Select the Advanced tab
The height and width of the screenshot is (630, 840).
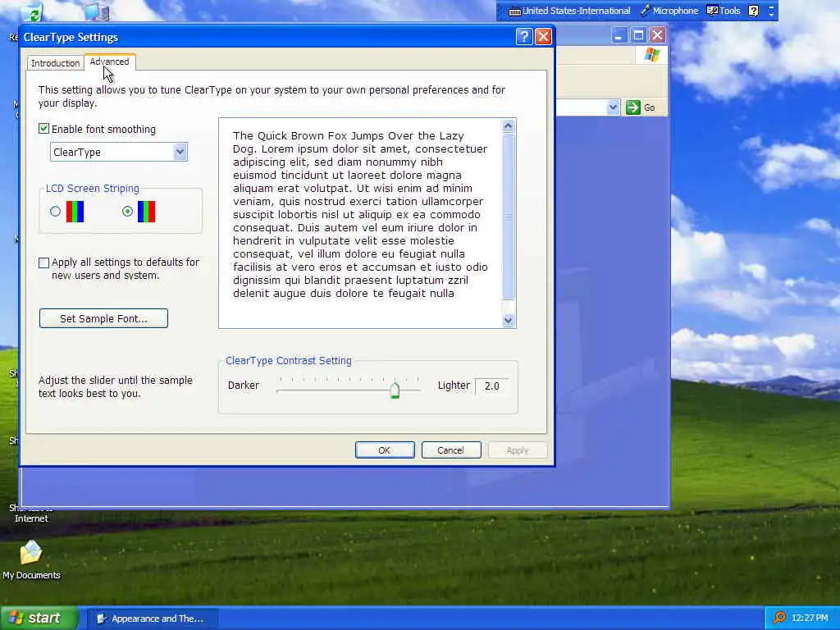click(110, 62)
